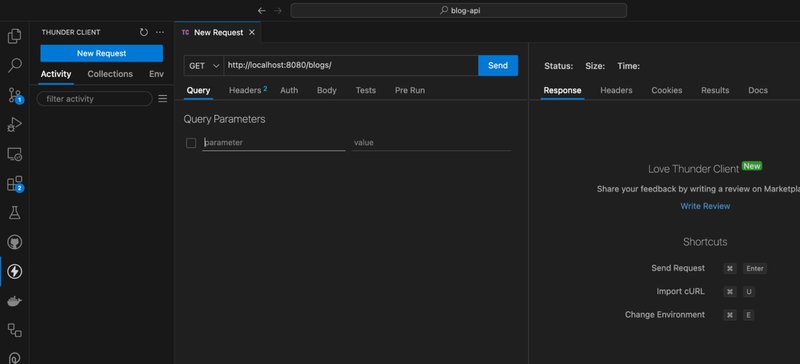Click the blue New Request button
Viewport: 800px width, 364px height.
pos(102,53)
